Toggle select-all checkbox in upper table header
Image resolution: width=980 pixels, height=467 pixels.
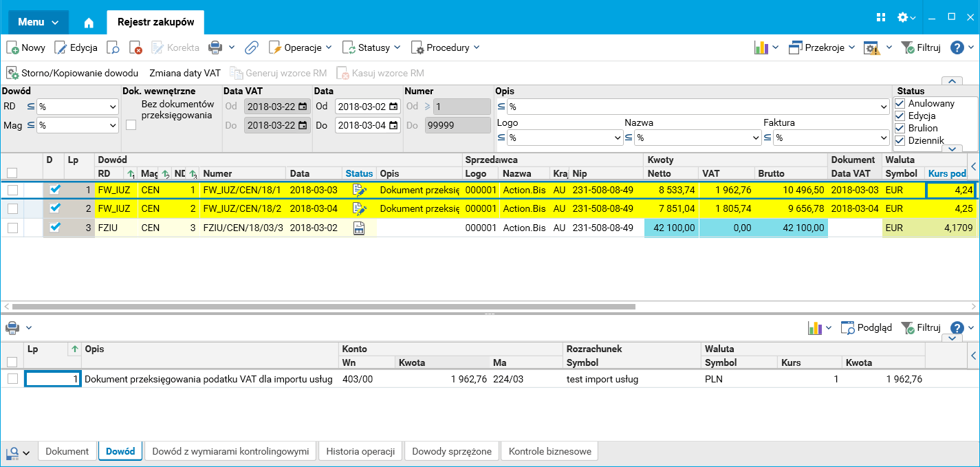pyautogui.click(x=12, y=173)
